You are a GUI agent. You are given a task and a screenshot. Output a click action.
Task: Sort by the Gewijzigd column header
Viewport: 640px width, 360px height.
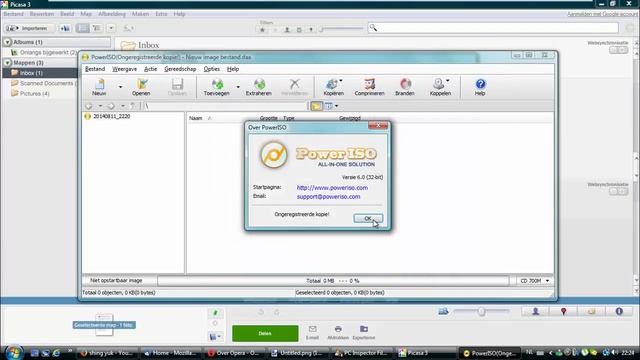tap(350, 118)
